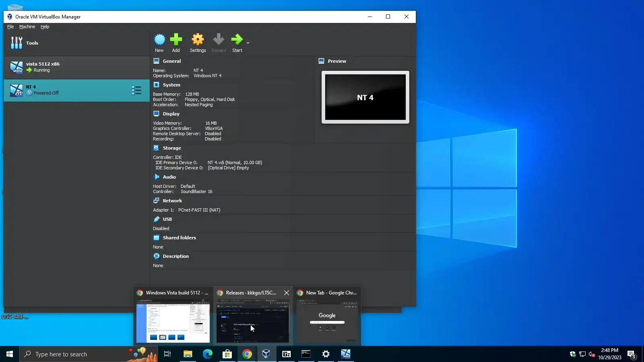Click the Audio section speaker icon
The height and width of the screenshot is (362, 644).
pos(157,177)
